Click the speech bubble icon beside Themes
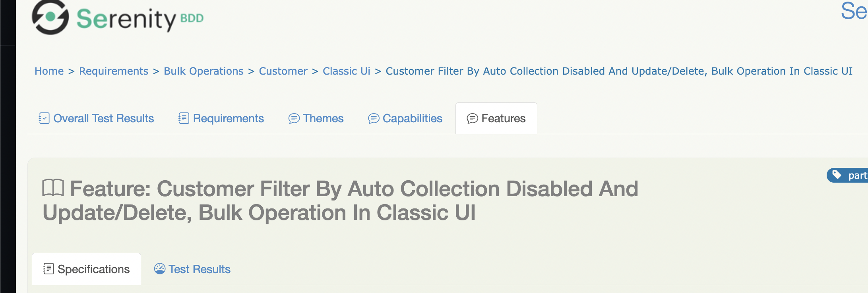 point(294,118)
